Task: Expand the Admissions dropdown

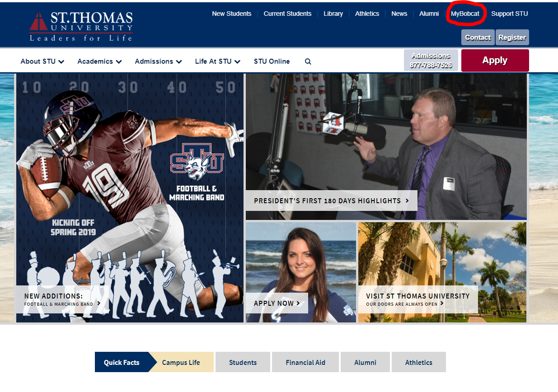Action: pos(158,61)
